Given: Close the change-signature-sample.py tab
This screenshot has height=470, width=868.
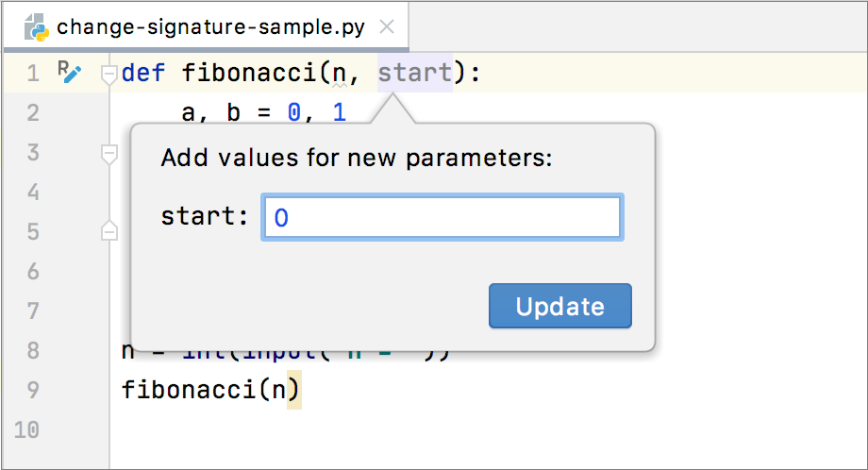Looking at the screenshot, I should tap(385, 26).
